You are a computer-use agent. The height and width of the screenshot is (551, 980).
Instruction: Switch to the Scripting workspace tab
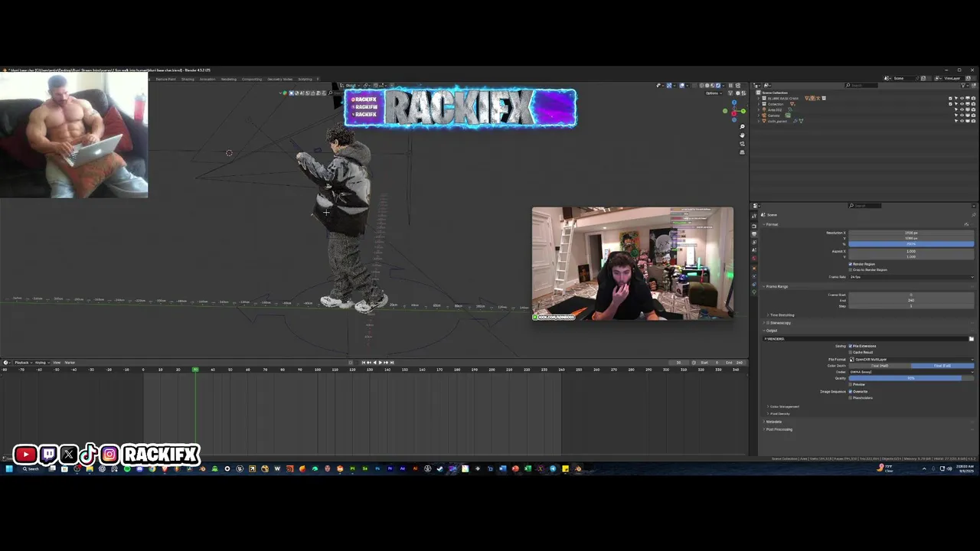[305, 79]
